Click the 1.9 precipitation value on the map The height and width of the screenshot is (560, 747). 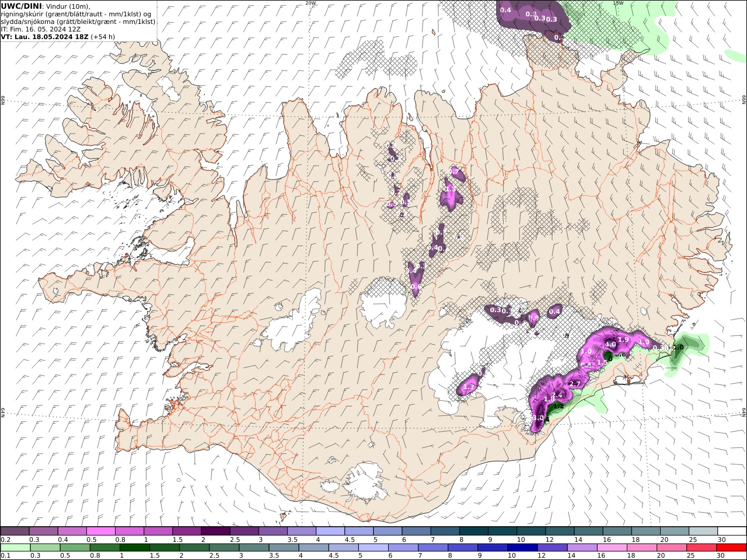[x=623, y=339]
